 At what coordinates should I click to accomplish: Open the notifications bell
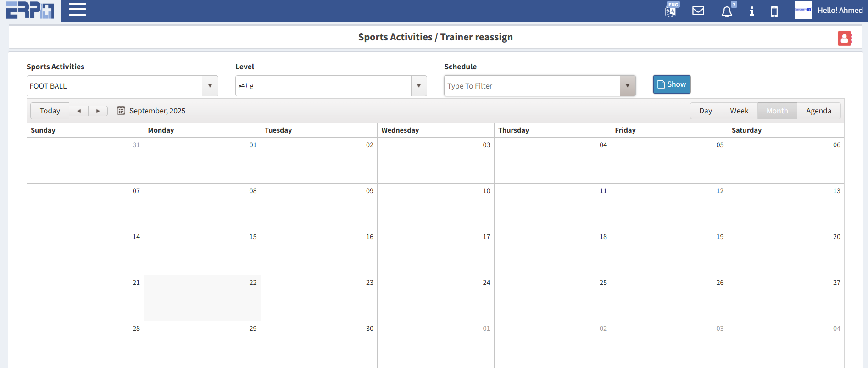coord(727,11)
